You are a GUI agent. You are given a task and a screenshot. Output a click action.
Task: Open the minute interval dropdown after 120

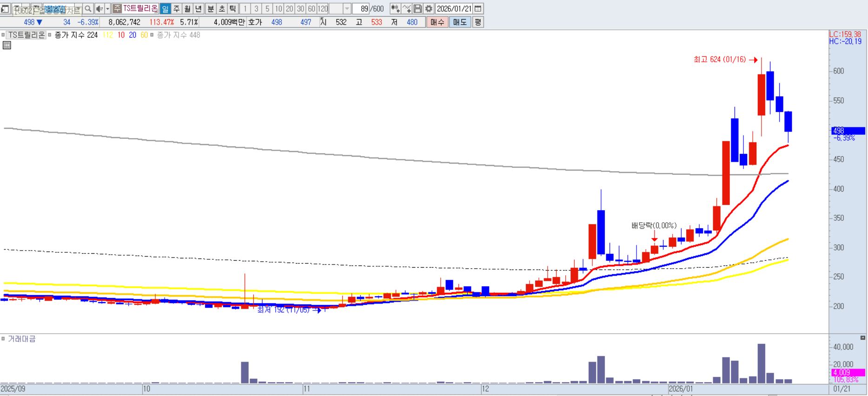coord(347,9)
